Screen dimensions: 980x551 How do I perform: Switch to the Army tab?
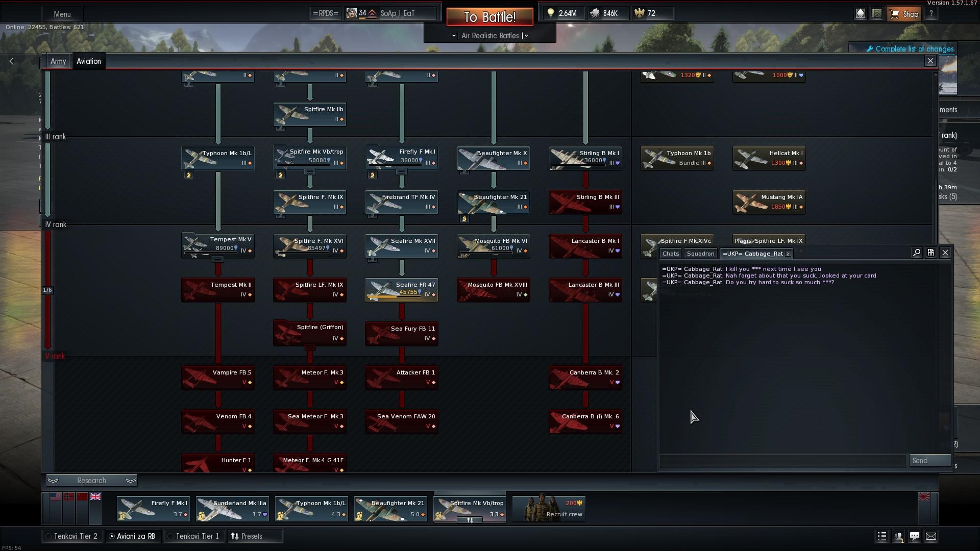[x=58, y=61]
